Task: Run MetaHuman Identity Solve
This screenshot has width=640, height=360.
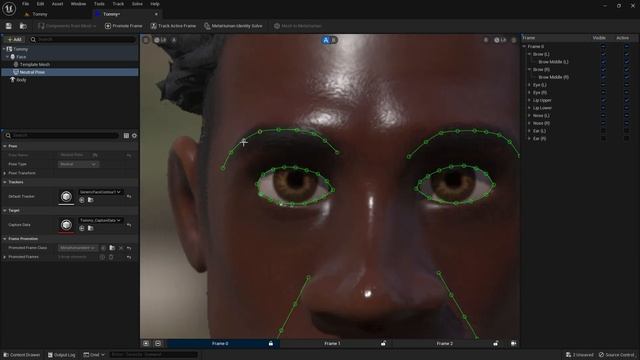Action: pyautogui.click(x=233, y=26)
